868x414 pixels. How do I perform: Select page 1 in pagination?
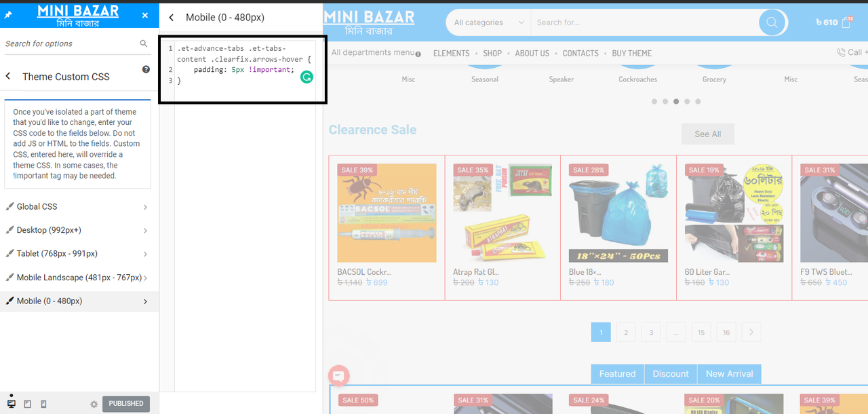click(601, 333)
